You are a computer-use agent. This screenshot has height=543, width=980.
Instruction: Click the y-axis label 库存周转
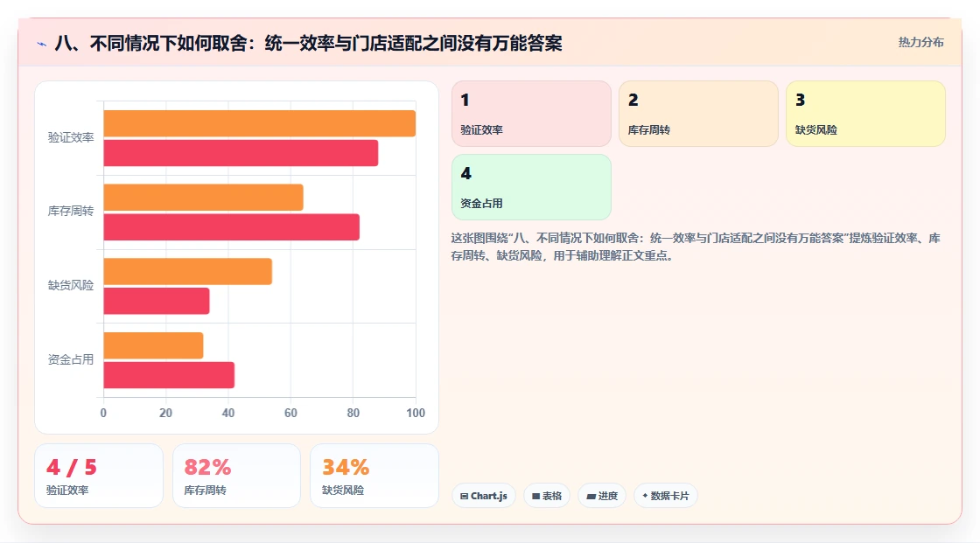tap(71, 212)
